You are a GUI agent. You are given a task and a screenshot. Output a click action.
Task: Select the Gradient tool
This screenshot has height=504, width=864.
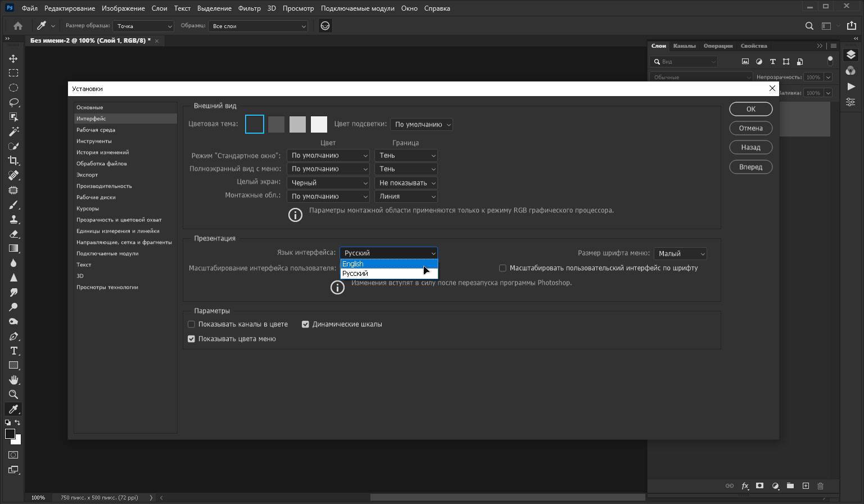(13, 248)
